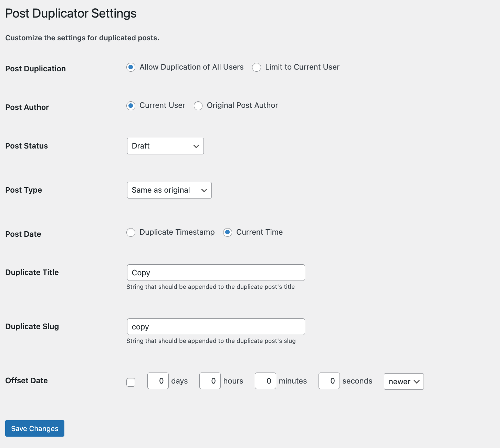Select the Limit to Current User option
This screenshot has height=448, width=500.
point(257,67)
